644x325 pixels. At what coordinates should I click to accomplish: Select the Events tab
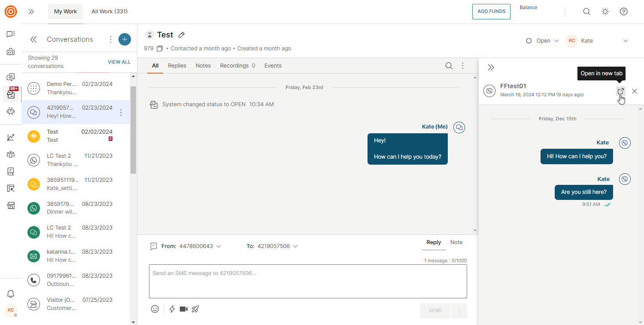273,66
